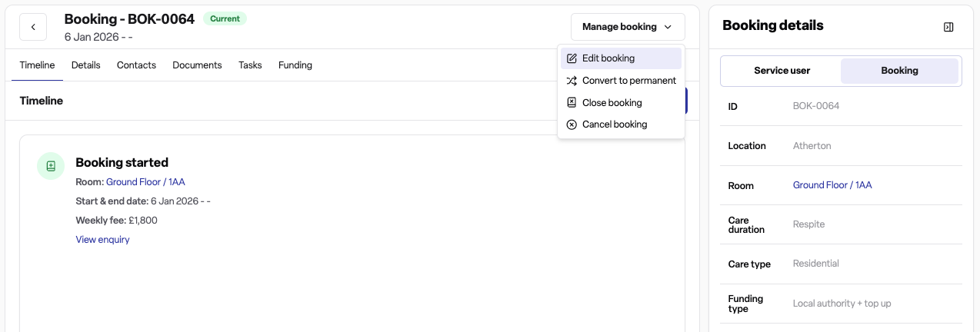Click the Weekly fee: £1,800 line
The height and width of the screenshot is (332, 980).
(x=116, y=221)
